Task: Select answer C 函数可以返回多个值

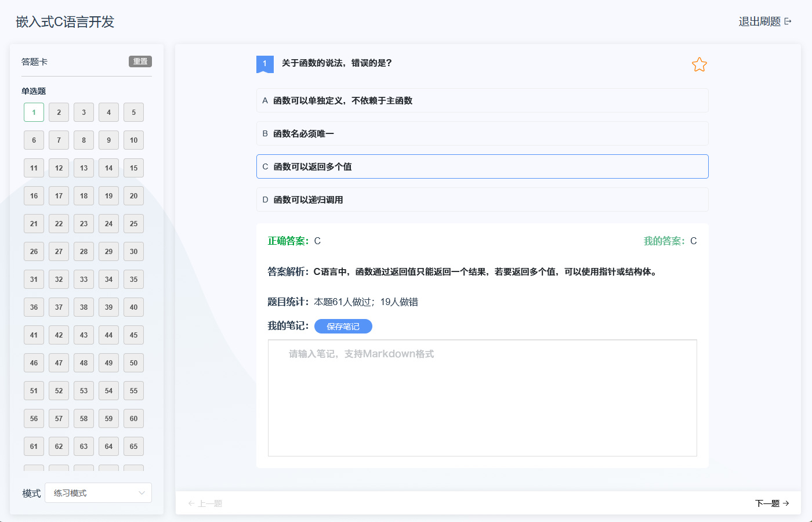Action: (x=482, y=166)
